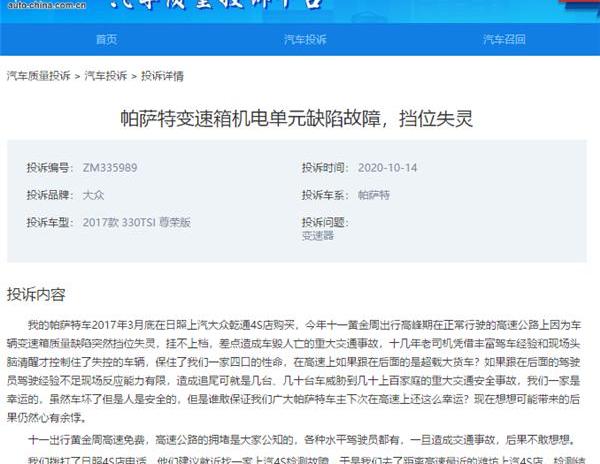Screen dimensions: 600x464
Task: Click paragraph line starting 我的帕萨特车2017年3月底
Action: [305, 325]
